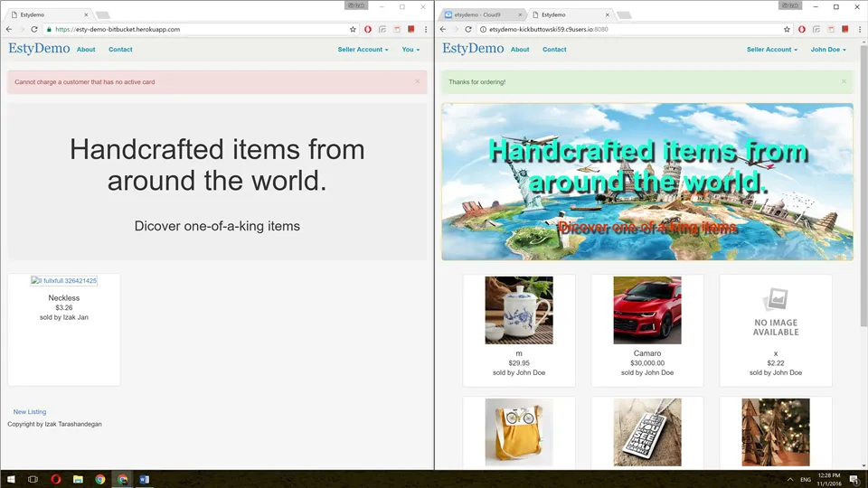This screenshot has width=868, height=488.
Task: Expand the 'You' account dropdown
Action: [x=410, y=49]
